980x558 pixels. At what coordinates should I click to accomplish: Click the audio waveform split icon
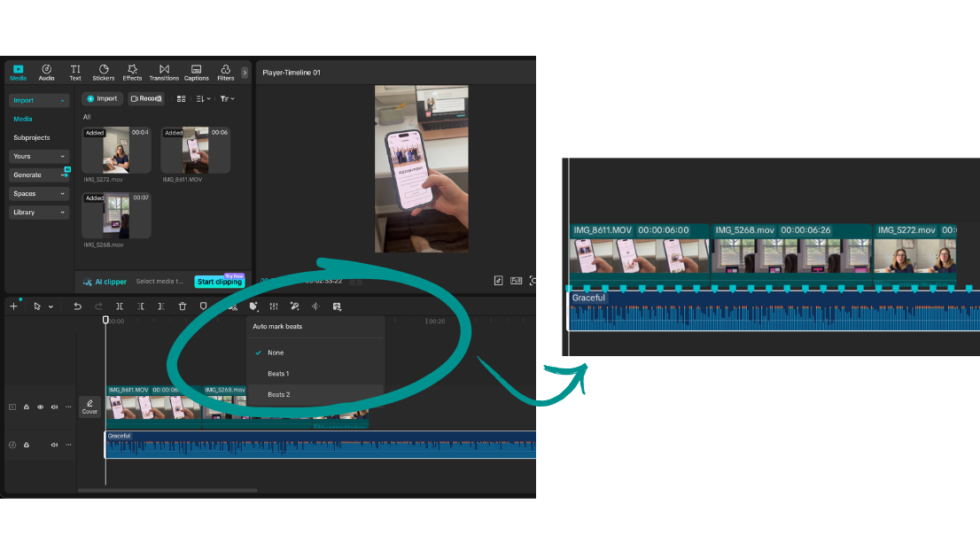pyautogui.click(x=315, y=306)
